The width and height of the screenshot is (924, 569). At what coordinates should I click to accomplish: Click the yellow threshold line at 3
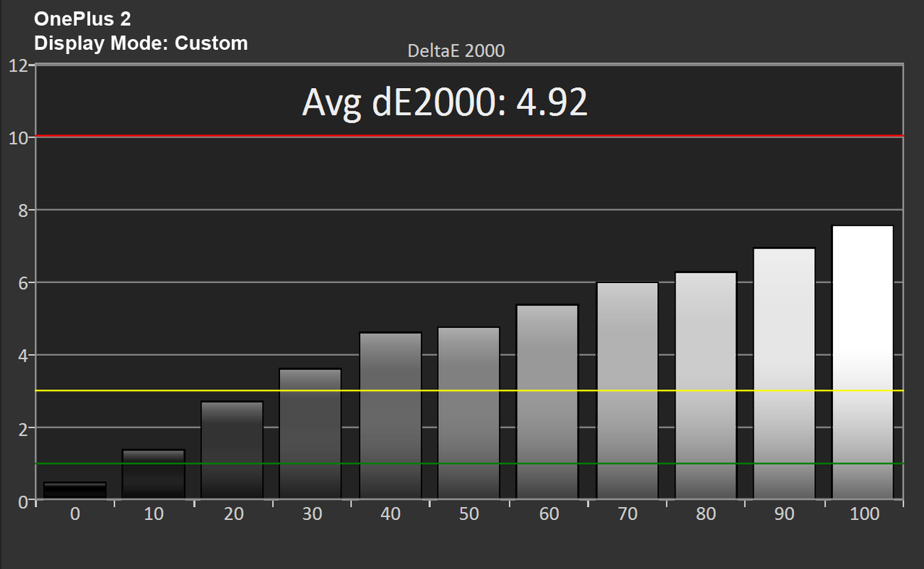tap(469, 391)
